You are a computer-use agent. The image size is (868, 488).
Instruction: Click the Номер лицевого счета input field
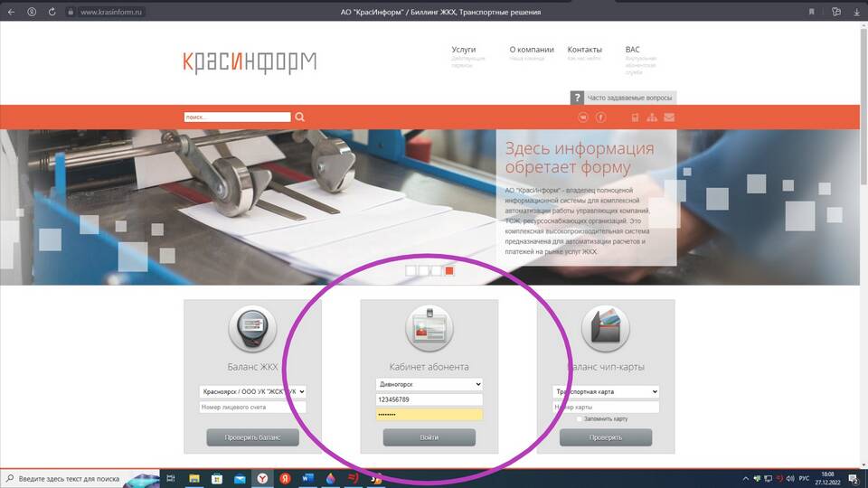(x=252, y=408)
